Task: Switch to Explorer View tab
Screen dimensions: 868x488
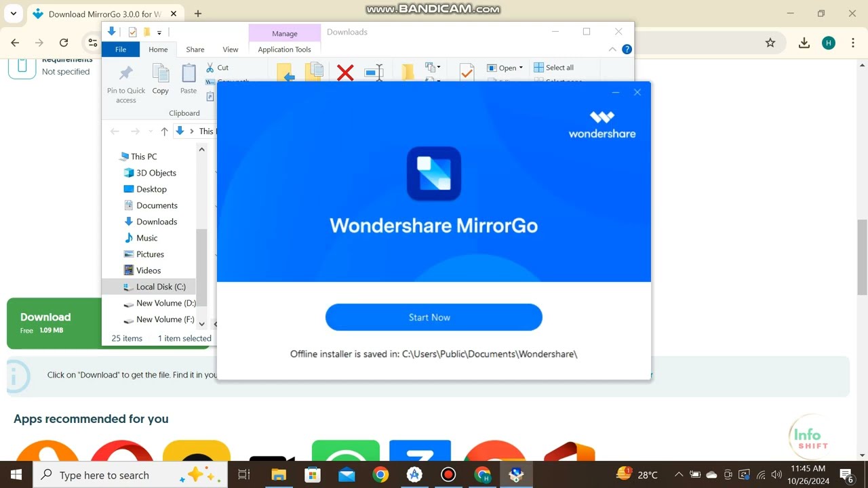Action: click(231, 49)
